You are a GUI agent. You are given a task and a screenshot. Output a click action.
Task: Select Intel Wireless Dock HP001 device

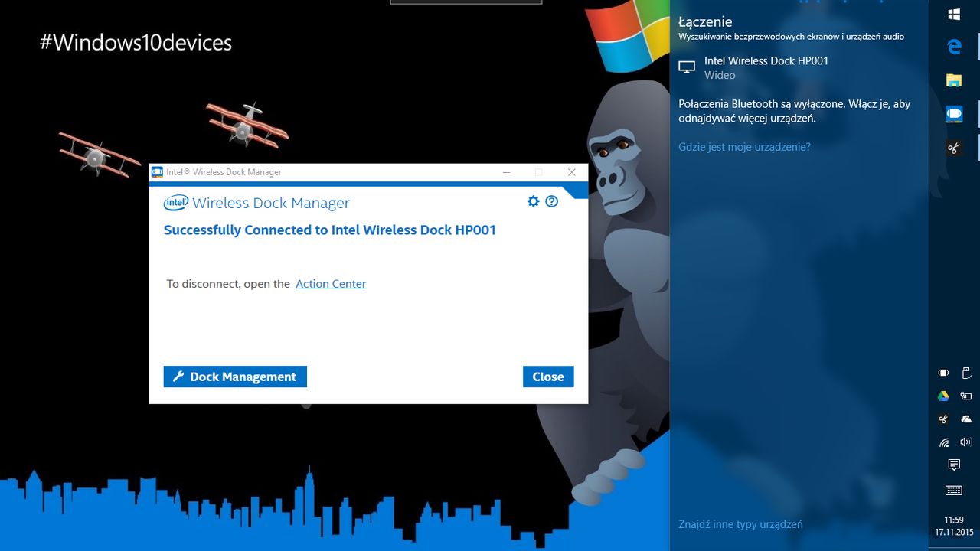799,67
